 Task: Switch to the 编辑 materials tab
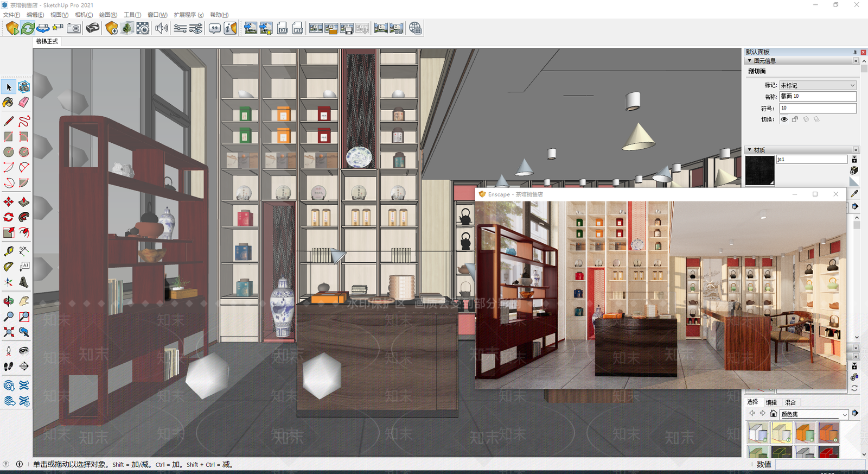771,402
